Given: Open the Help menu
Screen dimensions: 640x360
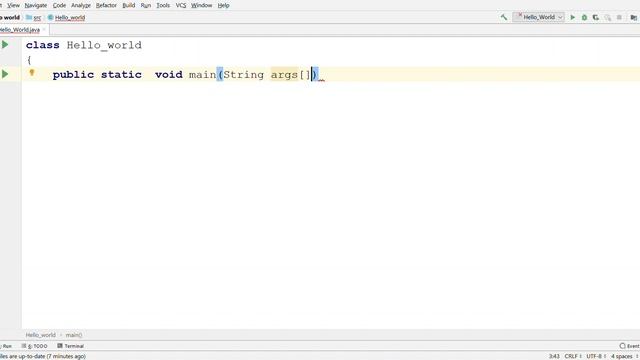Looking at the screenshot, I should click(x=223, y=5).
